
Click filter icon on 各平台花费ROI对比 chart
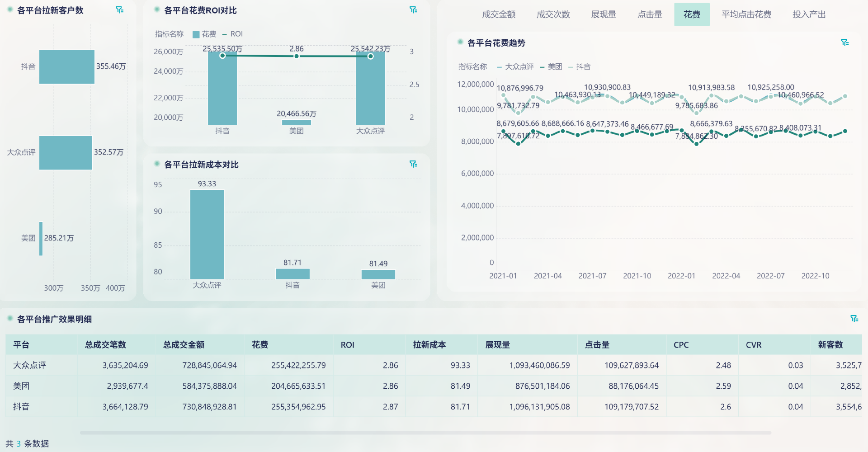(x=413, y=10)
